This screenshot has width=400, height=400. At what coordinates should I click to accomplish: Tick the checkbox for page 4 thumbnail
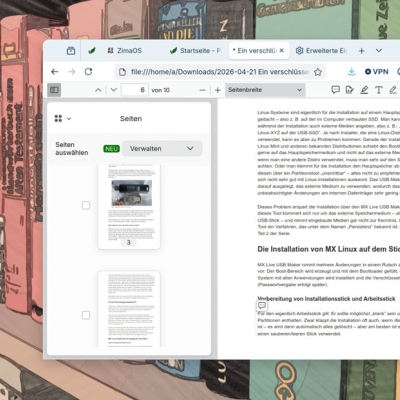point(86,315)
